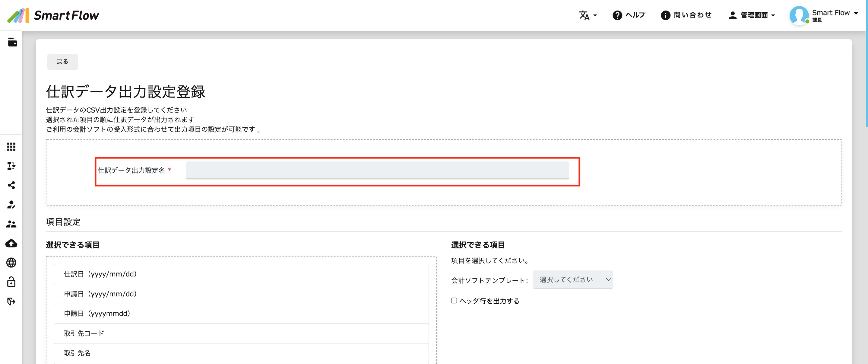
Task: Click the cloud upload icon in sidebar
Action: tap(11, 243)
